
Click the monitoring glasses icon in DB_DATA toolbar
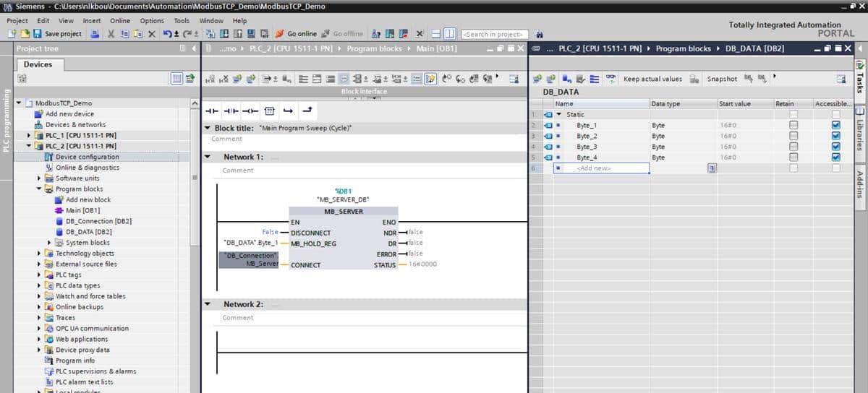coord(611,79)
